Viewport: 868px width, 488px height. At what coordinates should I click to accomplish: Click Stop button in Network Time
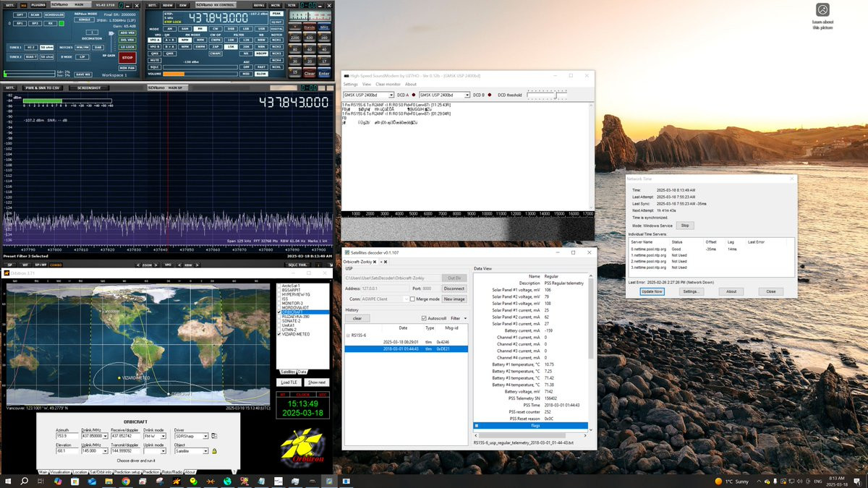coord(684,226)
